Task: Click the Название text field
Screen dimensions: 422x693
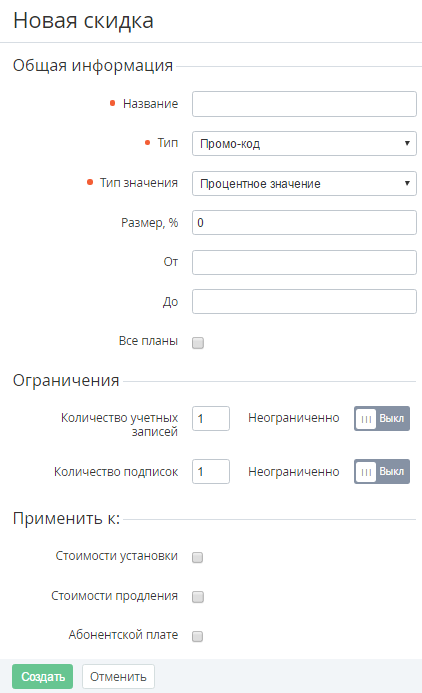Action: [304, 104]
